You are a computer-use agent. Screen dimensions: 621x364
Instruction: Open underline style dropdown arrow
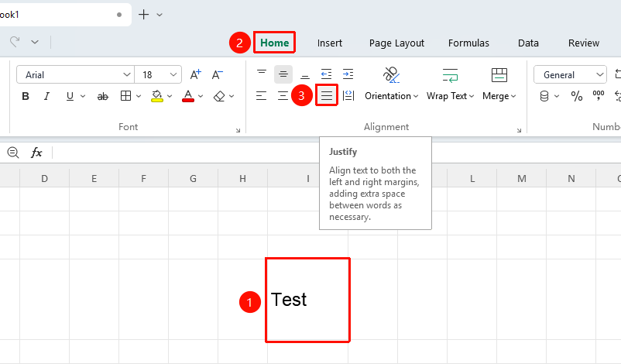[83, 96]
